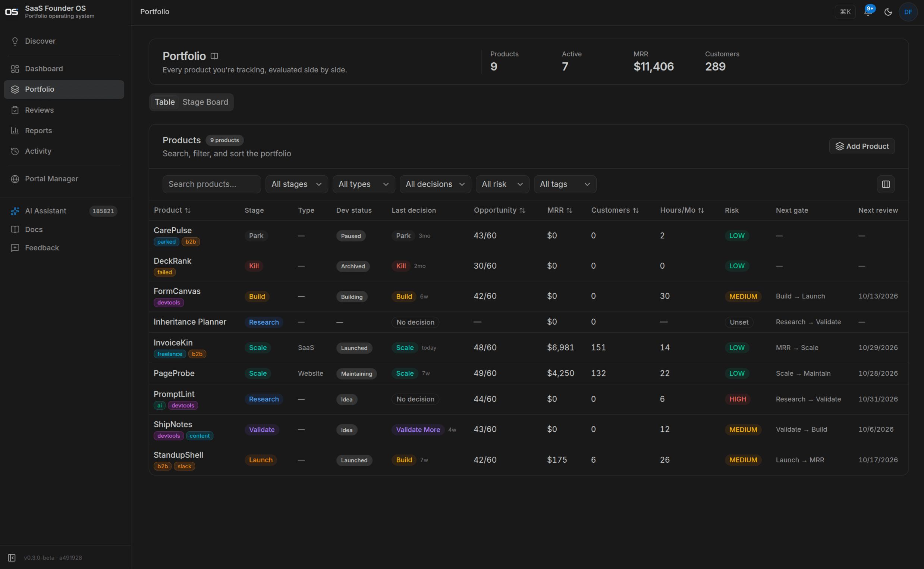Expand the All tags dropdown
This screenshot has width=924, height=569.
click(x=565, y=184)
